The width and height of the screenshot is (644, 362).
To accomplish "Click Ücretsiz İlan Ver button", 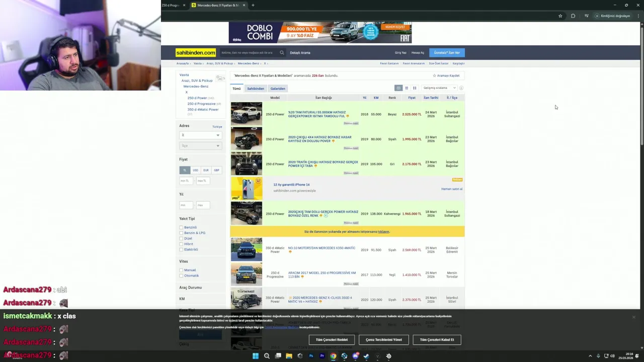I will (447, 52).
